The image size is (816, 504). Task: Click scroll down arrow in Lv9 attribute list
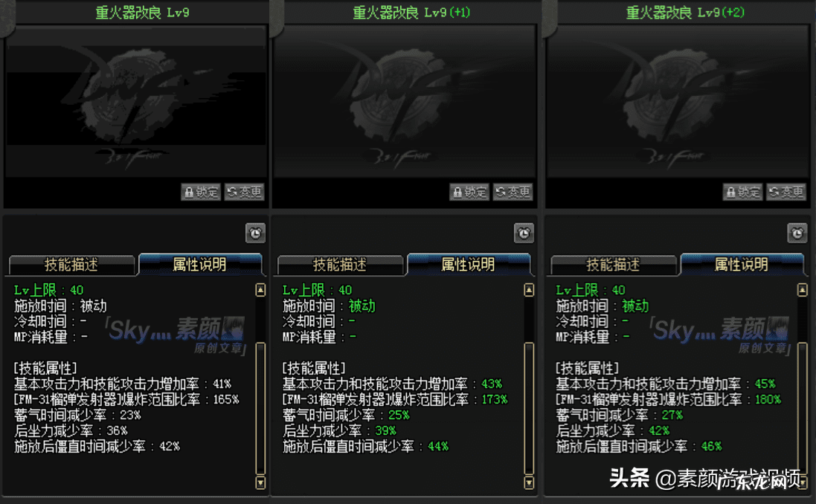pos(261,482)
